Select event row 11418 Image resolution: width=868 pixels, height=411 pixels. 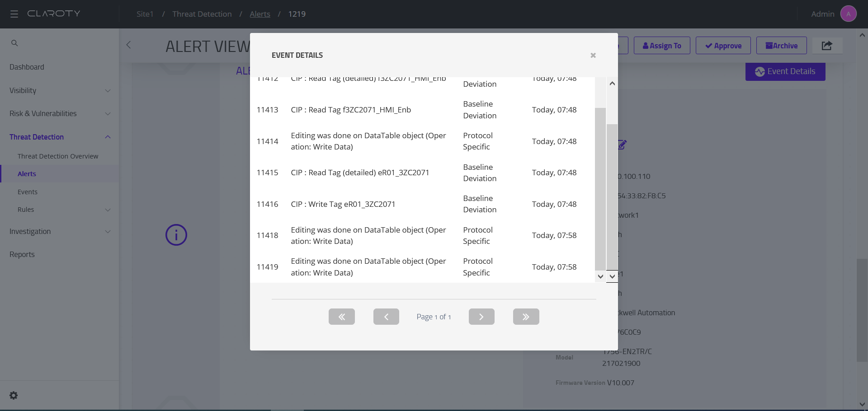423,235
